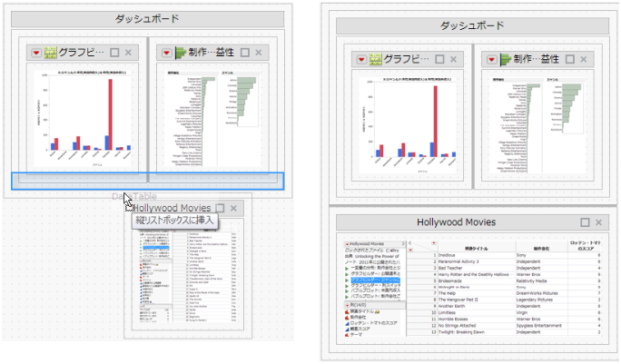
Task: Select highlighted グラフビルダー: ジャンル script
Action: pyautogui.click(x=376, y=280)
